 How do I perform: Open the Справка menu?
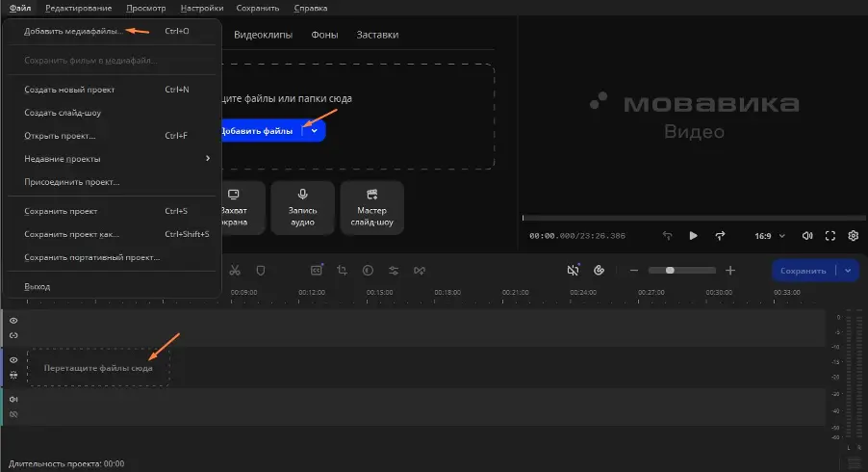(311, 8)
